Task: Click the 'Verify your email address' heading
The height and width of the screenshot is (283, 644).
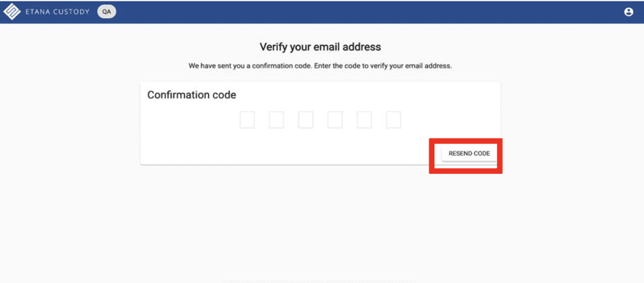Action: click(x=320, y=47)
